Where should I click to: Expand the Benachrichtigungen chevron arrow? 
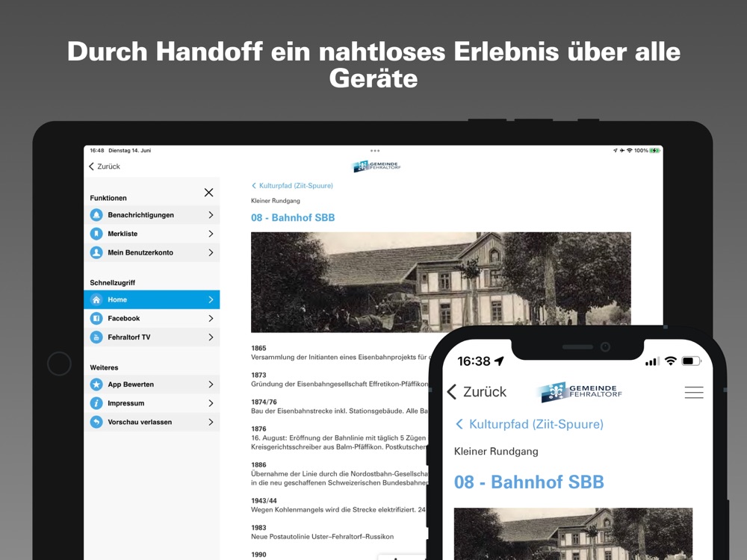[x=211, y=215]
